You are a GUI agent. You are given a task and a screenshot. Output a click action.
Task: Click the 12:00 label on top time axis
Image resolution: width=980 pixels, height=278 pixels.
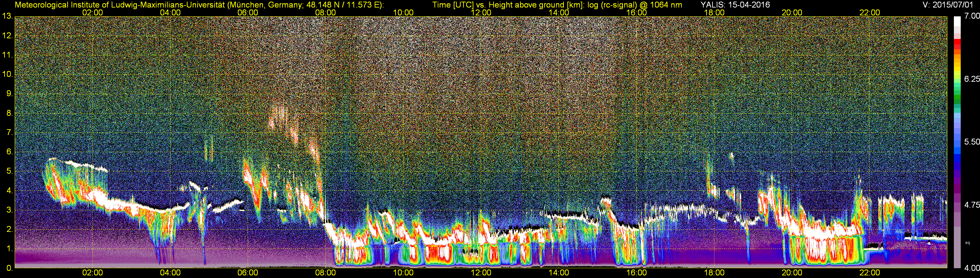click(481, 12)
